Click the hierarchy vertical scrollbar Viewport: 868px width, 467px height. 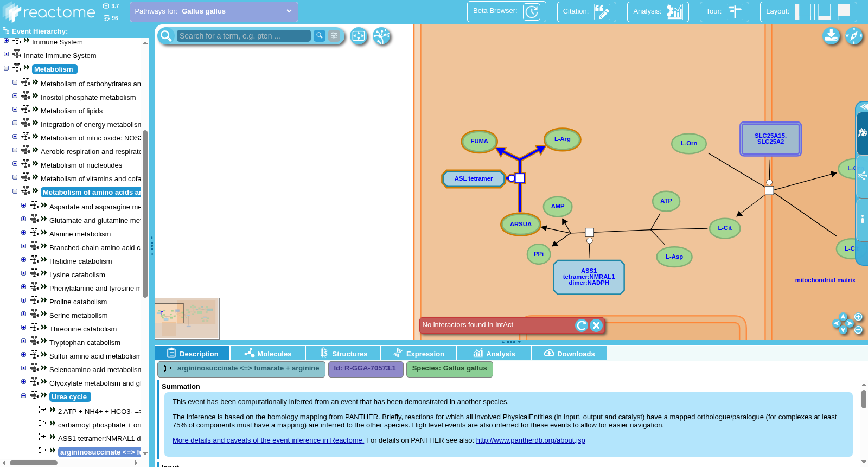tap(145, 214)
